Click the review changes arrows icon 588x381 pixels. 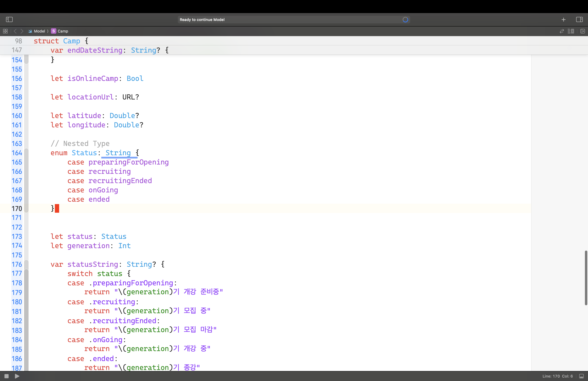(562, 31)
